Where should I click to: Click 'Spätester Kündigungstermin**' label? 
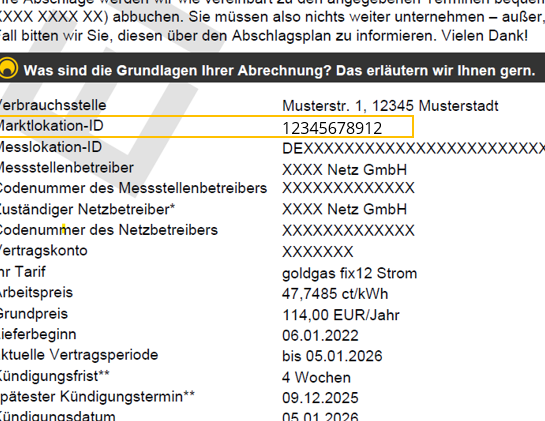tap(97, 397)
